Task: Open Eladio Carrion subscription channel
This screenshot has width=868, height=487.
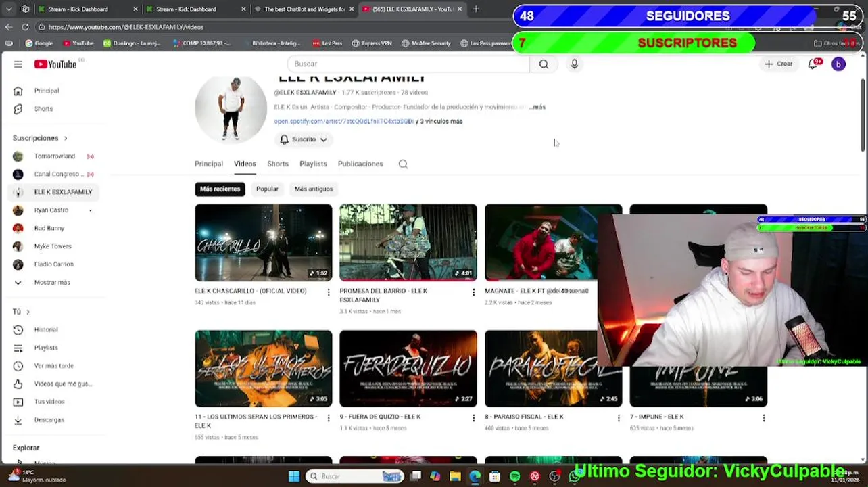Action: click(53, 264)
